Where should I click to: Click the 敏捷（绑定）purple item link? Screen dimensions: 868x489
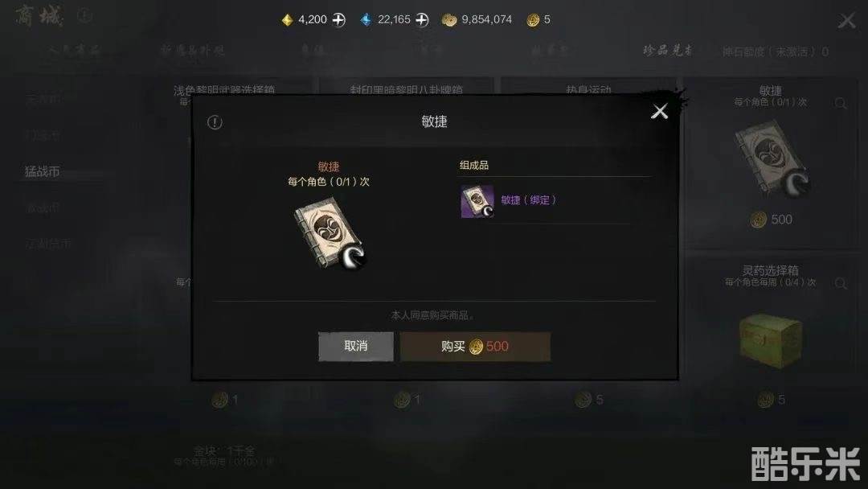coord(528,200)
